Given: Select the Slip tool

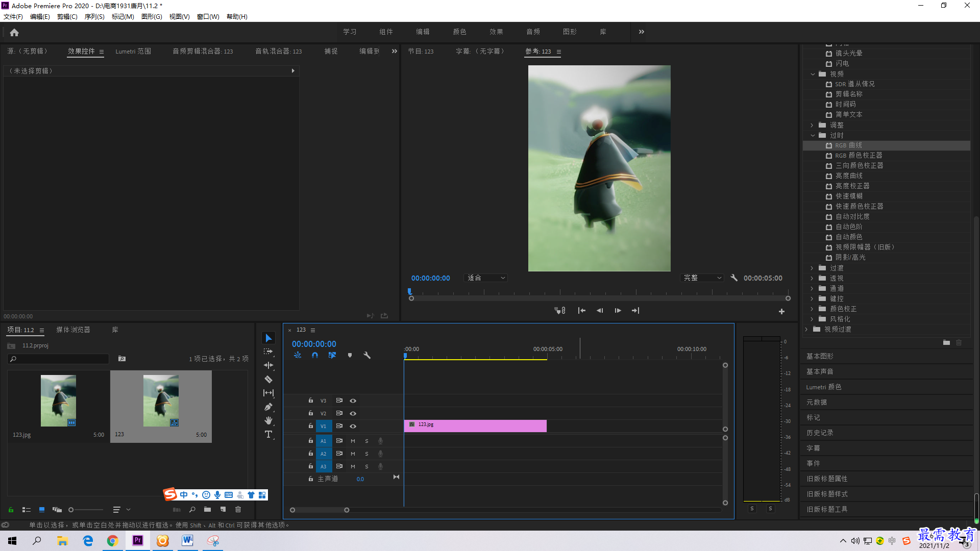Looking at the screenshot, I should pyautogui.click(x=268, y=393).
